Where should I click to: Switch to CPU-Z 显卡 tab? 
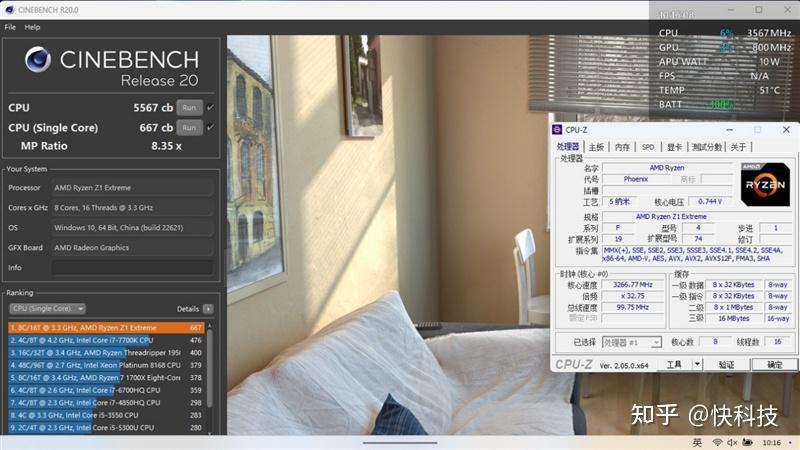(674, 147)
